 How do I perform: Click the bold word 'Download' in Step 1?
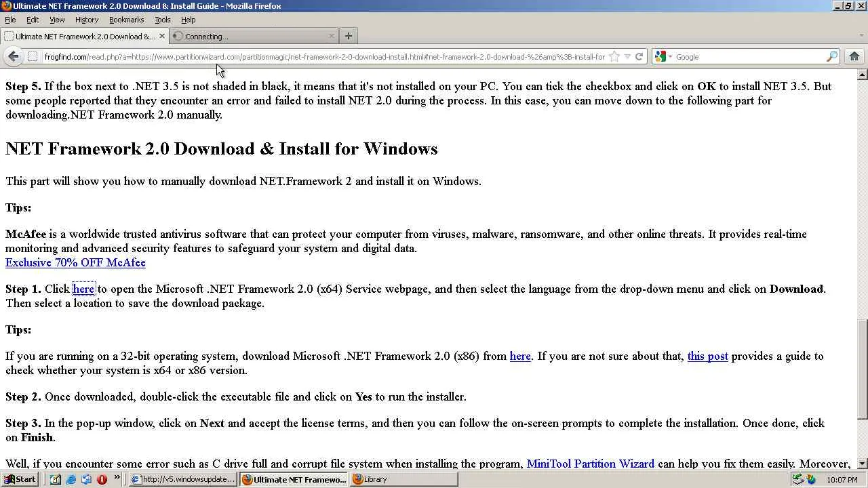click(x=796, y=289)
